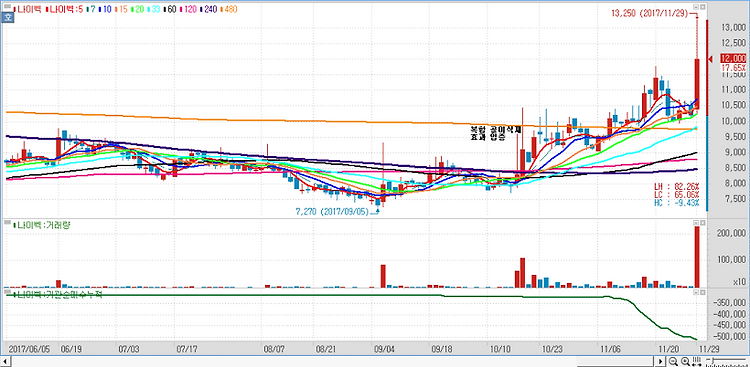Select the 10-day moving average legend
Screen dimensions: 750x367
click(106, 9)
